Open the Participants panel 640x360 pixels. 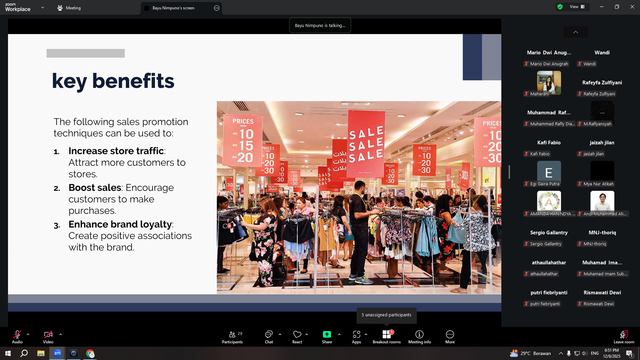[x=232, y=337]
